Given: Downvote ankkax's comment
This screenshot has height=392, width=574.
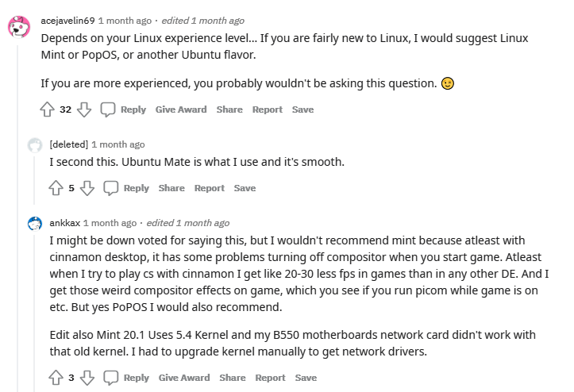Looking at the screenshot, I should (x=87, y=378).
